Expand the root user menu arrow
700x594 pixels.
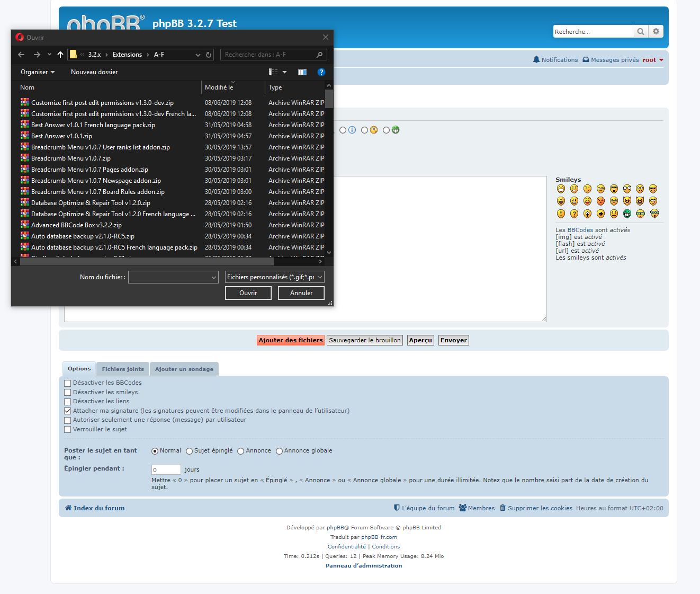click(661, 60)
